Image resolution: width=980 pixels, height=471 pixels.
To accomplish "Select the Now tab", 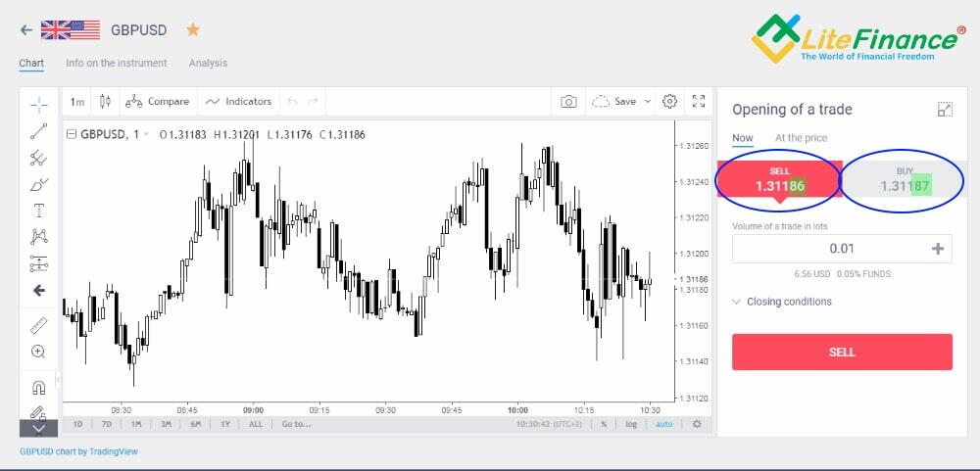I will click(743, 138).
